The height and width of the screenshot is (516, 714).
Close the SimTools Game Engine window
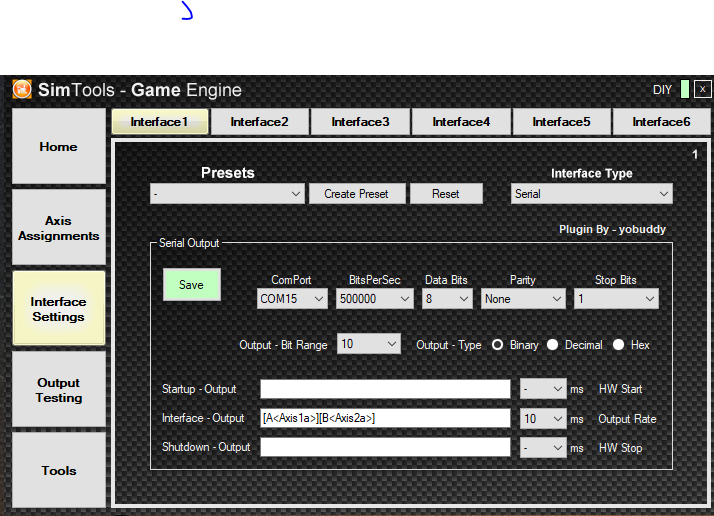(x=702, y=89)
